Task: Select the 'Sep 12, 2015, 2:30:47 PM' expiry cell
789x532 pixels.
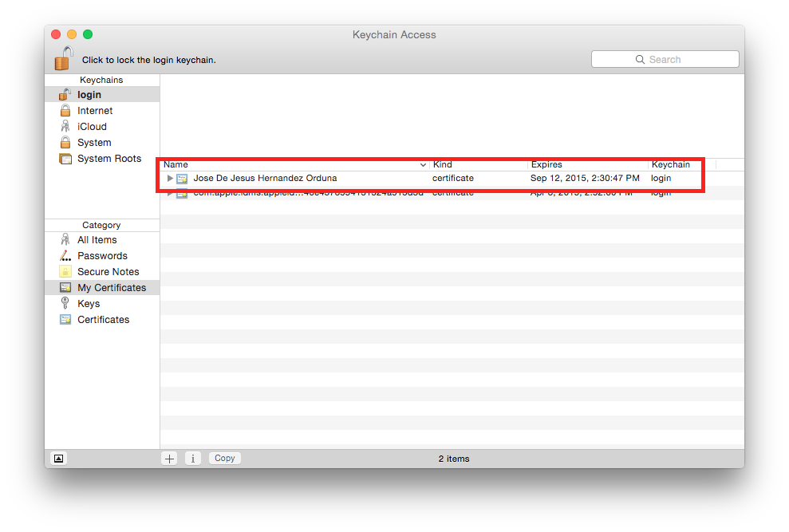Action: [x=585, y=178]
